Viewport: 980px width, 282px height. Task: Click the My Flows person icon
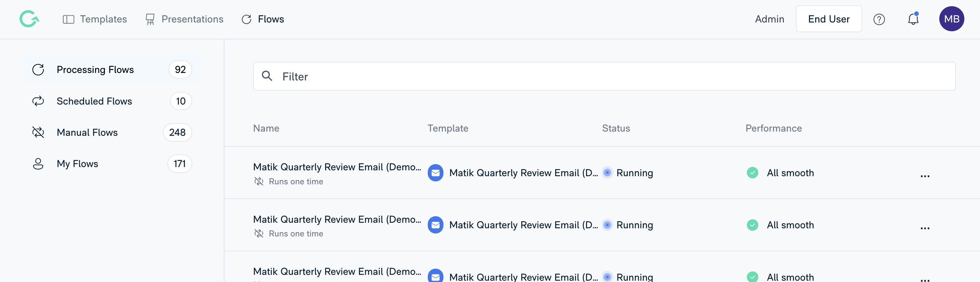tap(38, 164)
